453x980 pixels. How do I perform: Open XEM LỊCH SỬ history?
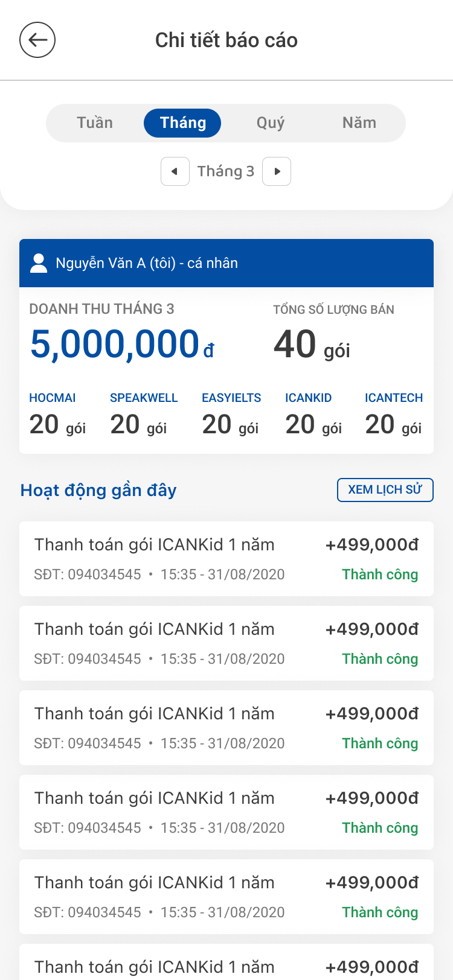pos(385,489)
